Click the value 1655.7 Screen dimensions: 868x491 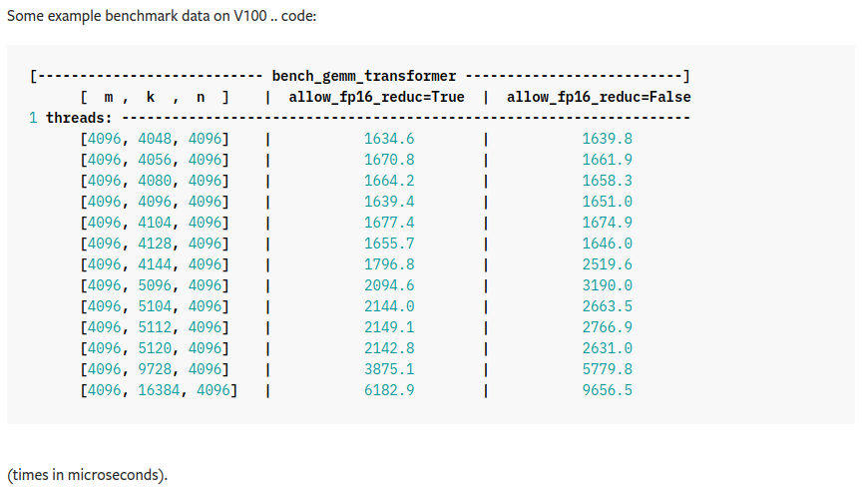(389, 245)
